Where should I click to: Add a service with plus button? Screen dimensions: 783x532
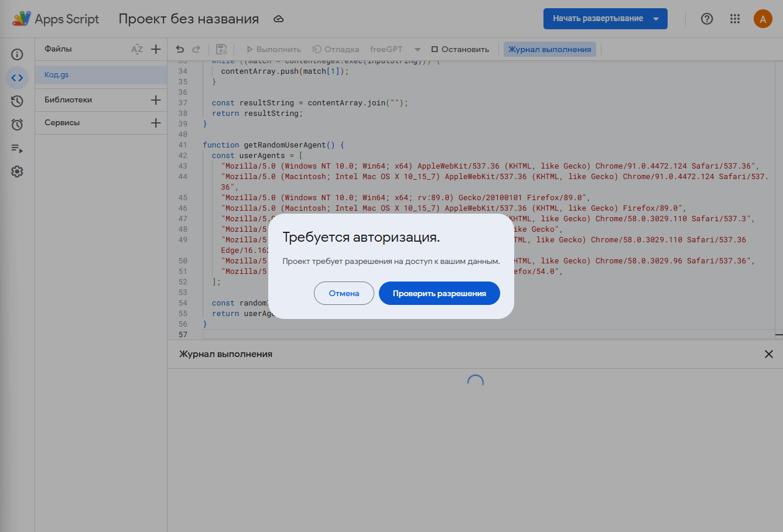pyautogui.click(x=156, y=123)
